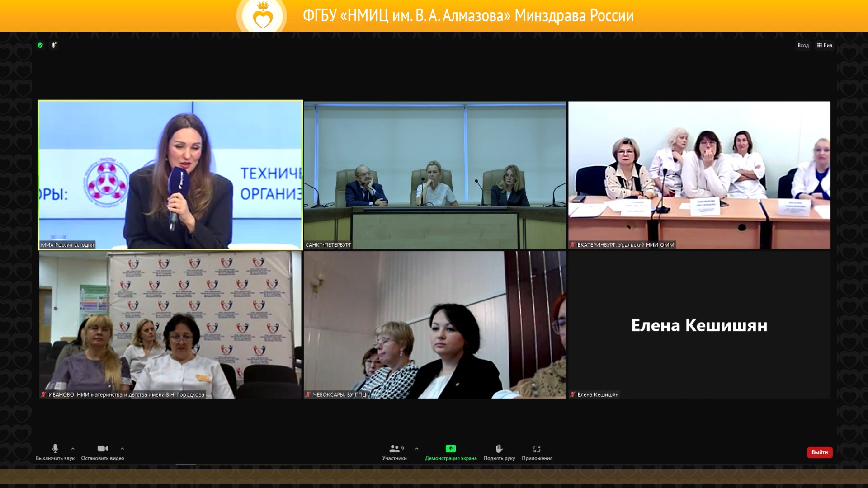
Task: Click the green encryption shield icon
Action: (x=40, y=45)
